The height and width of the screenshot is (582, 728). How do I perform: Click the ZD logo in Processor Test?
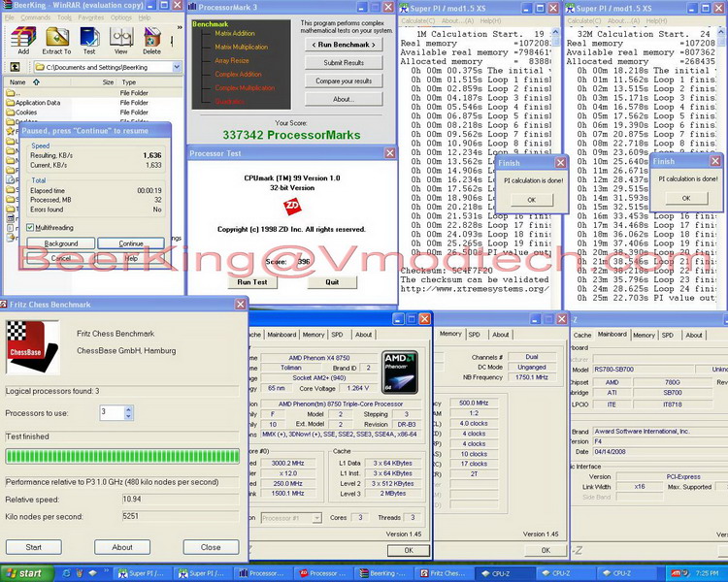[292, 207]
